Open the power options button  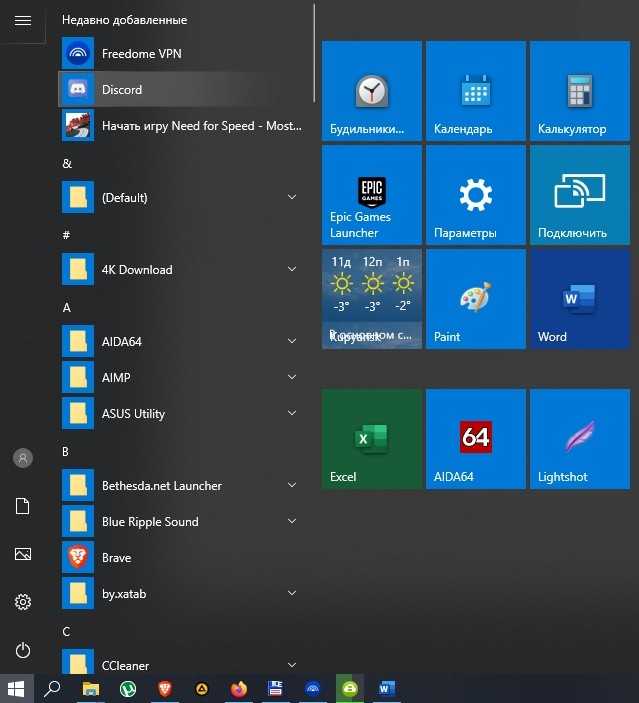pos(23,650)
